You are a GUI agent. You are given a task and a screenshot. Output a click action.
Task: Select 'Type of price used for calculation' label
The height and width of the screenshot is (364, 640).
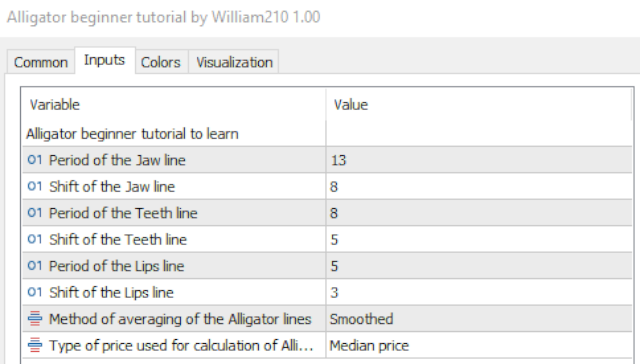[181, 346]
